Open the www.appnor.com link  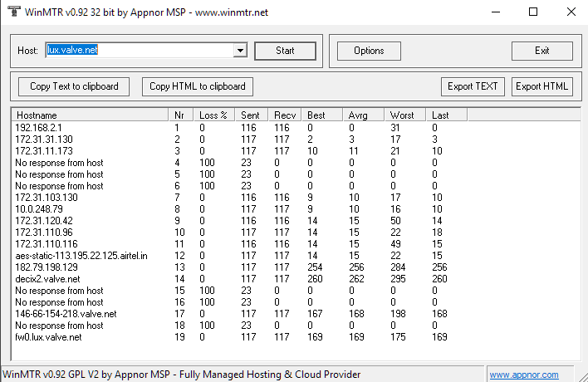coord(524,375)
